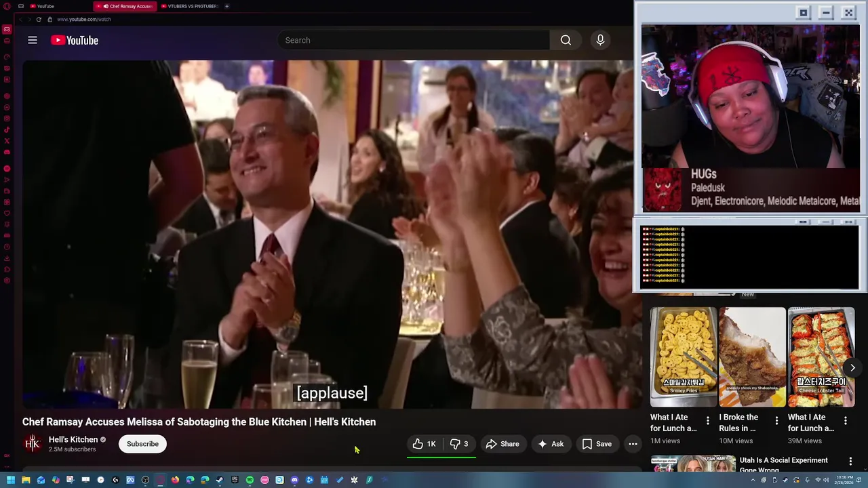868x488 pixels.
Task: Open options for first What I Ate short
Action: pyautogui.click(x=707, y=421)
